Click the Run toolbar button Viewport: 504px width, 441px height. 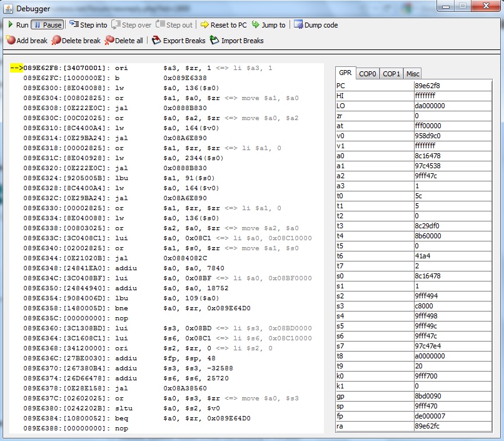point(18,25)
